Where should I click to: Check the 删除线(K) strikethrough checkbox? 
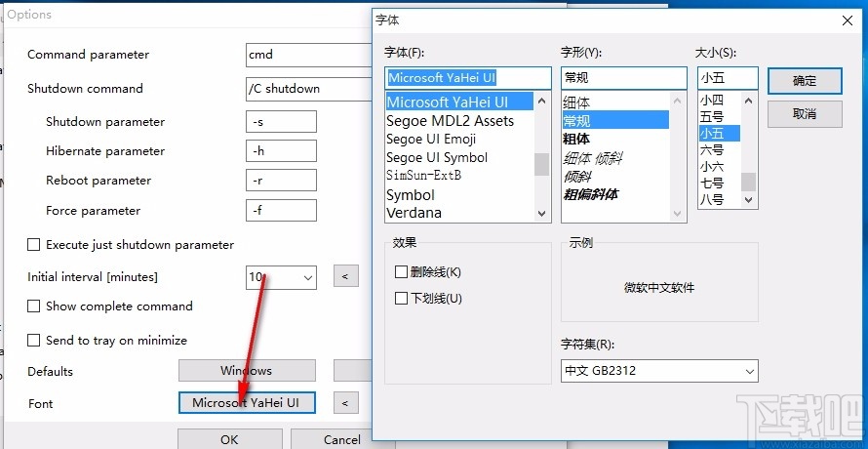[401, 272]
